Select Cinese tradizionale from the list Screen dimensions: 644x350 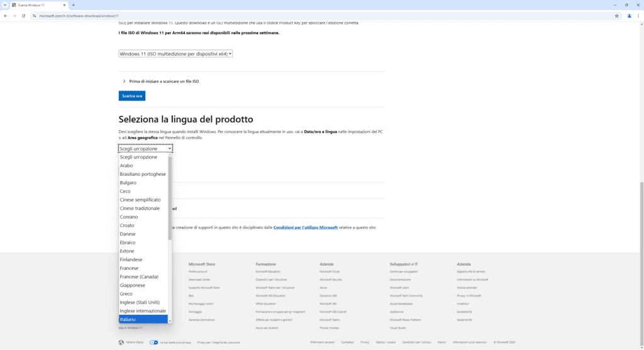coord(143,209)
